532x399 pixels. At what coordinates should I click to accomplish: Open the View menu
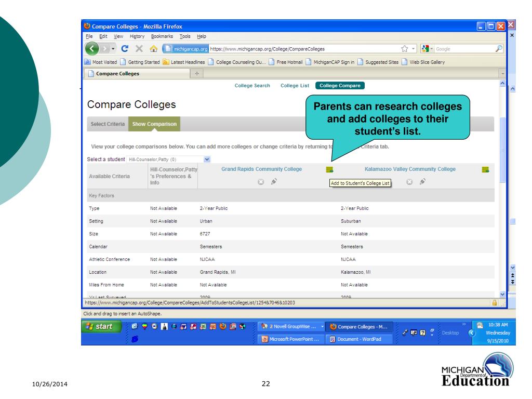tap(118, 36)
